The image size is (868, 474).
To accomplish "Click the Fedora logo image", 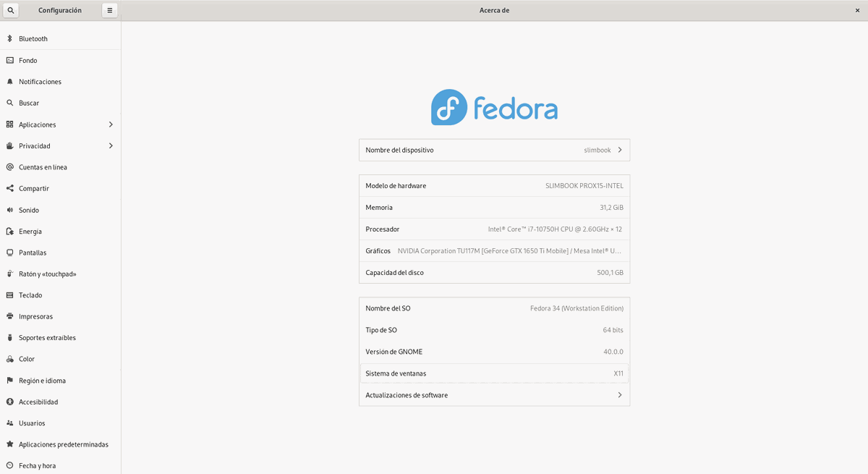I will pyautogui.click(x=494, y=108).
